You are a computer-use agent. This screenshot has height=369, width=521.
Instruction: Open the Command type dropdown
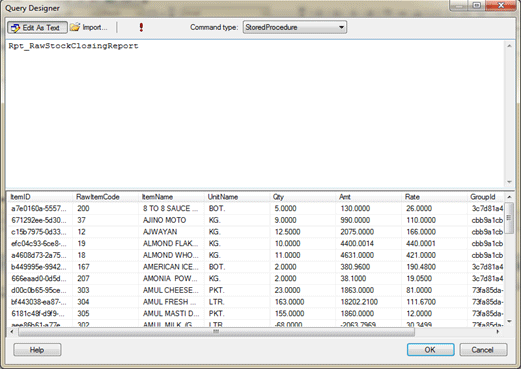pyautogui.click(x=295, y=27)
